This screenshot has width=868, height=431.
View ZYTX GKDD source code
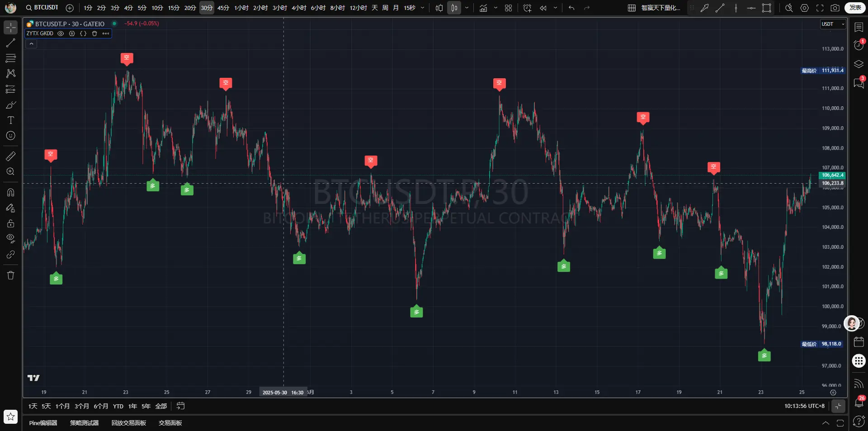click(83, 33)
